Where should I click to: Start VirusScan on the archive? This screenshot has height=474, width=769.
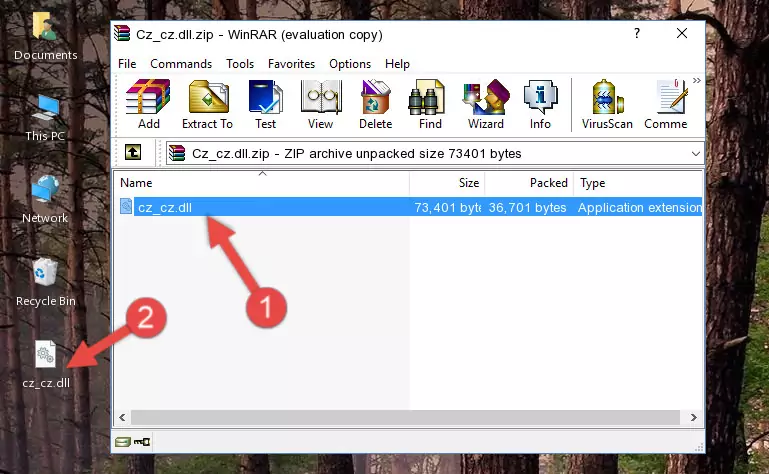607,104
